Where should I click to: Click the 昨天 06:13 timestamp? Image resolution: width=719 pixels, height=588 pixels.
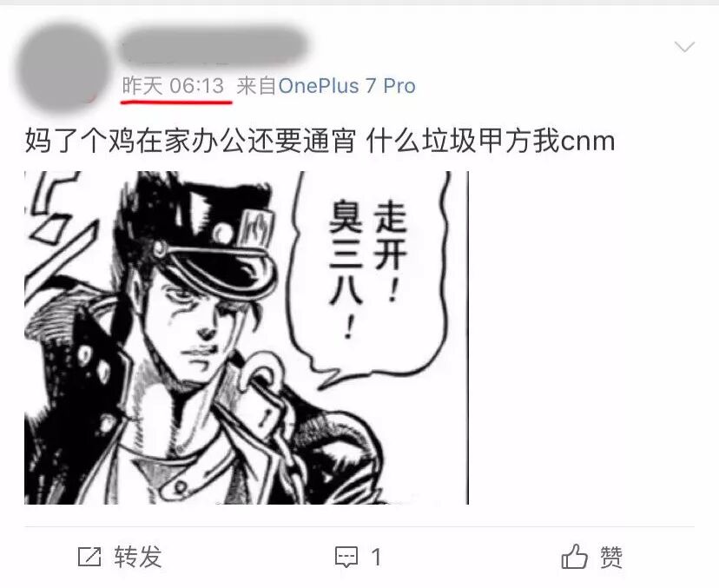tap(173, 86)
